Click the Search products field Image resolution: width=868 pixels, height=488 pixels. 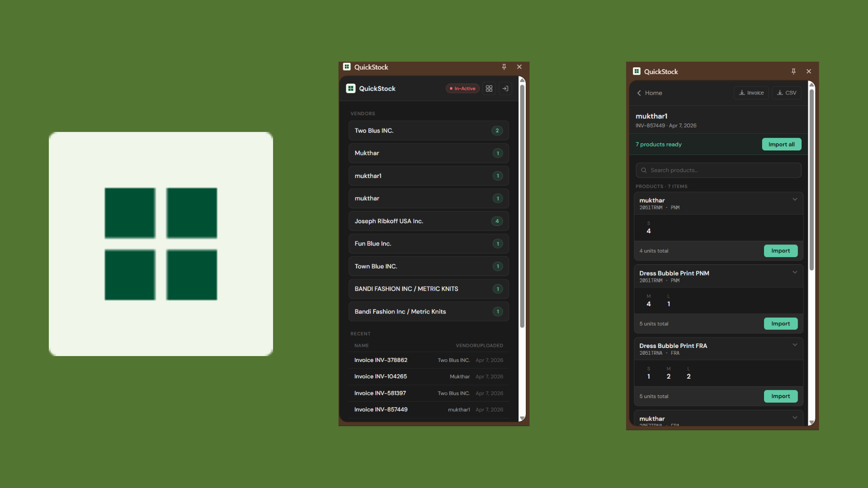coord(718,170)
